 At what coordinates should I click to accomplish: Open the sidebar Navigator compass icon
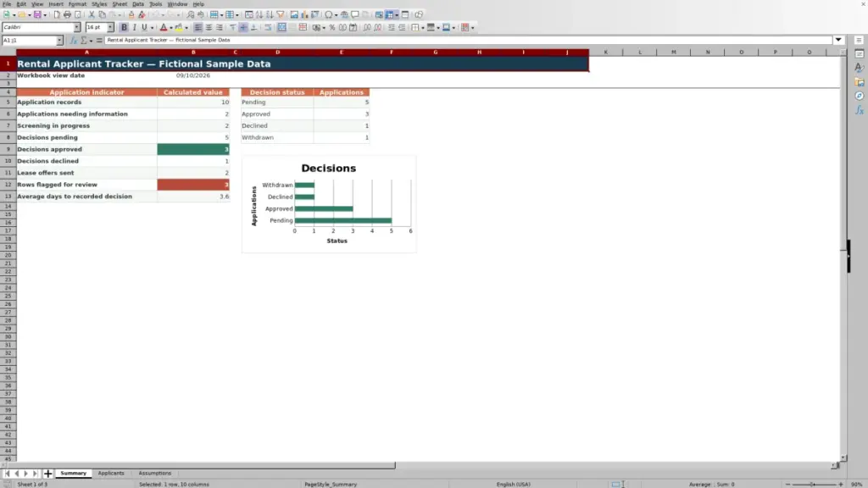860,97
